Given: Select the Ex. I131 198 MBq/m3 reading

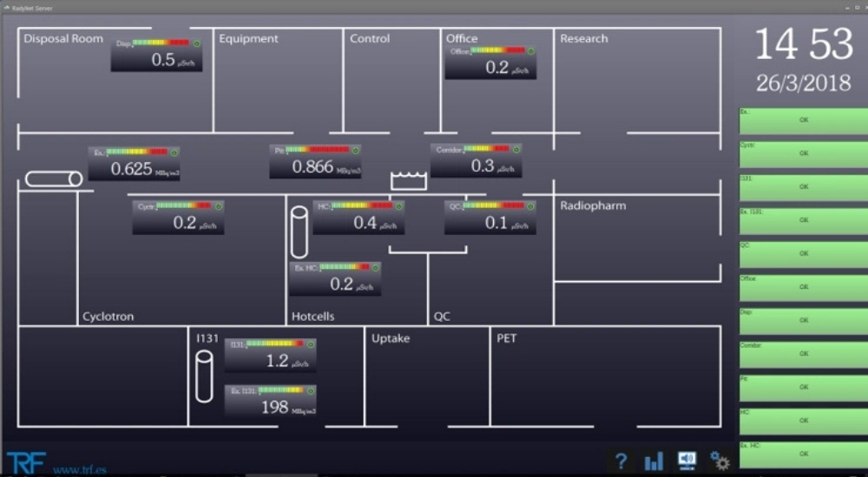Looking at the screenshot, I should [x=270, y=402].
